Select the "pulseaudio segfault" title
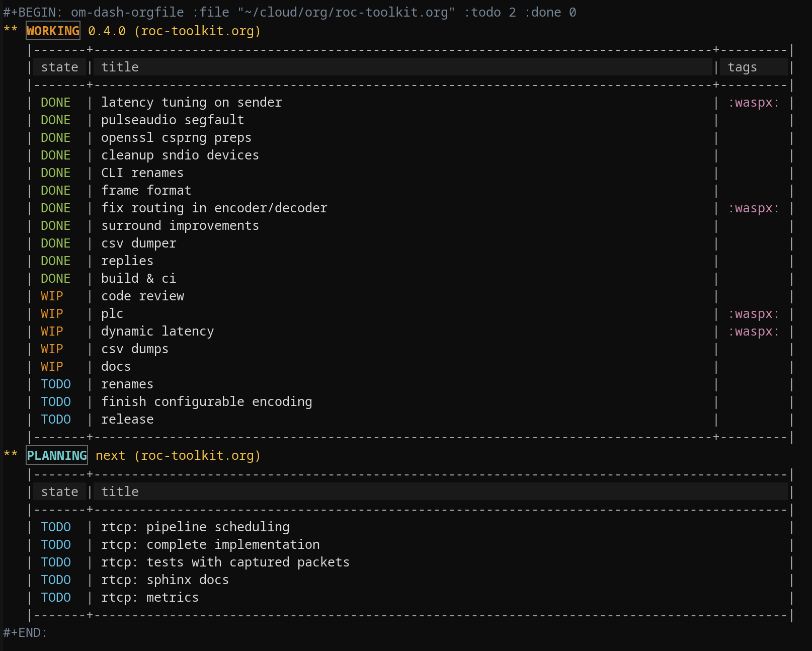This screenshot has width=812, height=651. tap(173, 120)
